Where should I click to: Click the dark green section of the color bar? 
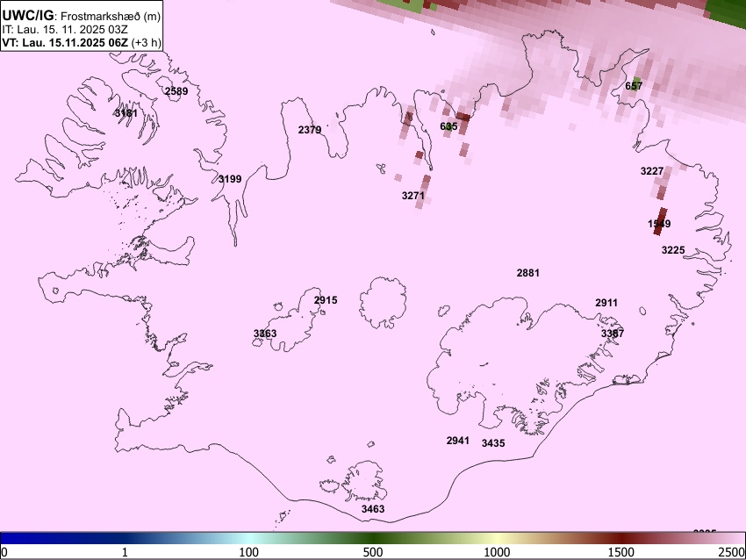click(373, 538)
